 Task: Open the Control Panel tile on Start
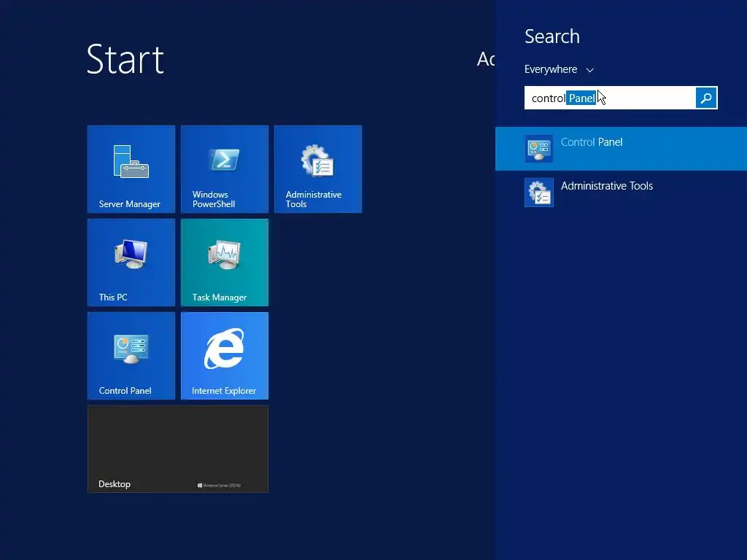point(131,356)
